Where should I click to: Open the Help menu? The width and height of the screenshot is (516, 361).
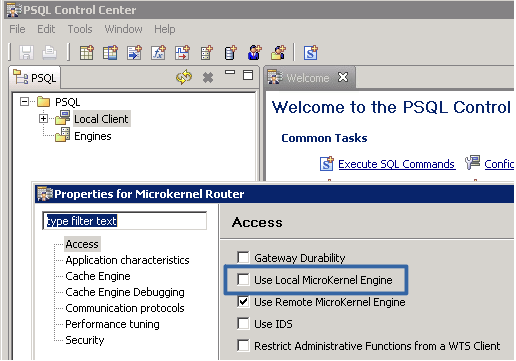point(165,29)
